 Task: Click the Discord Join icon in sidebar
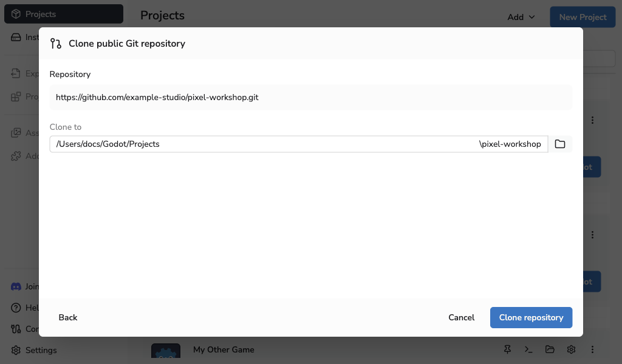click(16, 286)
